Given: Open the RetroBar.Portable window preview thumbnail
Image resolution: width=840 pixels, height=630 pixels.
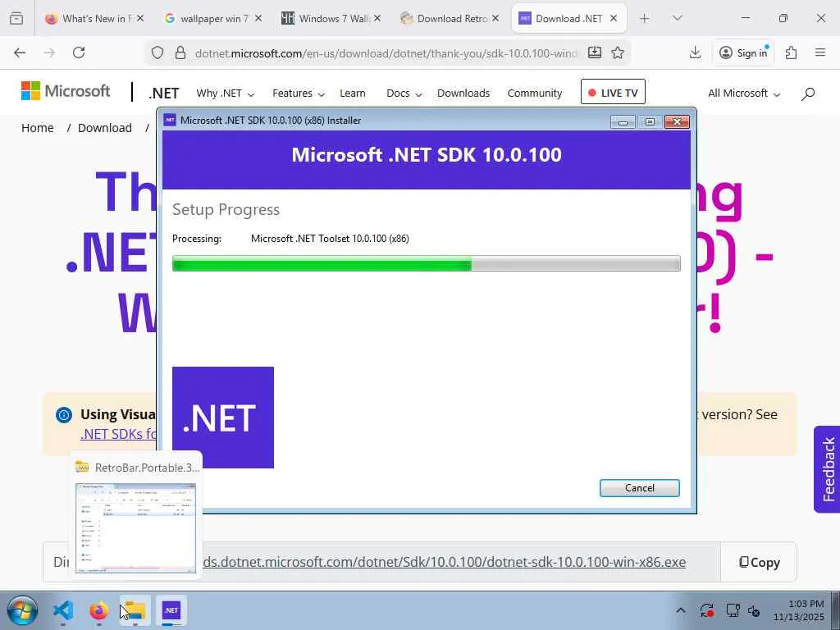Looking at the screenshot, I should pos(136,527).
